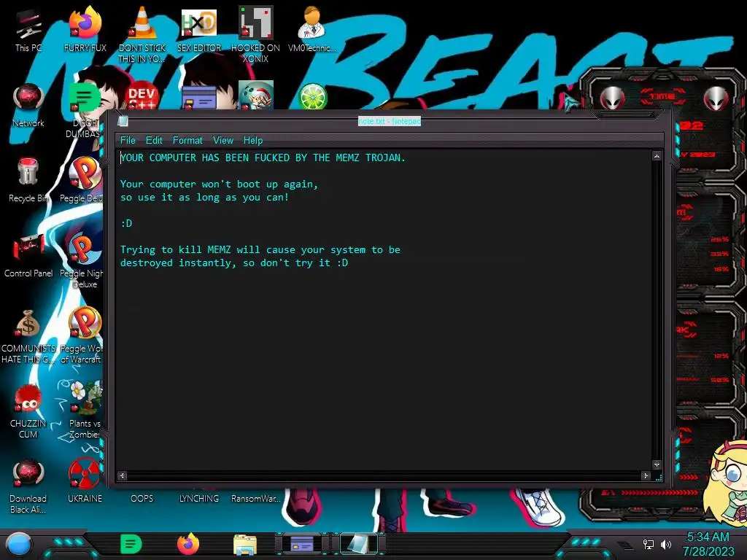Click the right alien head gadget icon
Screen dimensions: 747x560
[x=716, y=98]
